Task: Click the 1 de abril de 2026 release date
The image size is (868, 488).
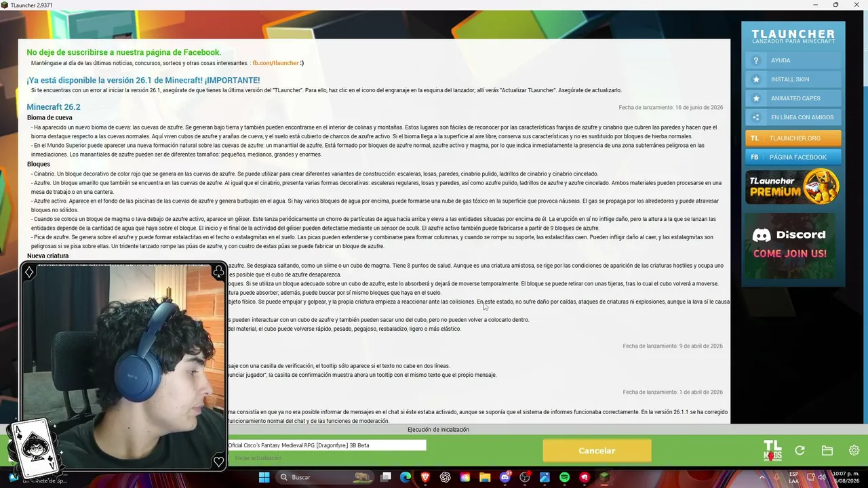Action: (673, 392)
